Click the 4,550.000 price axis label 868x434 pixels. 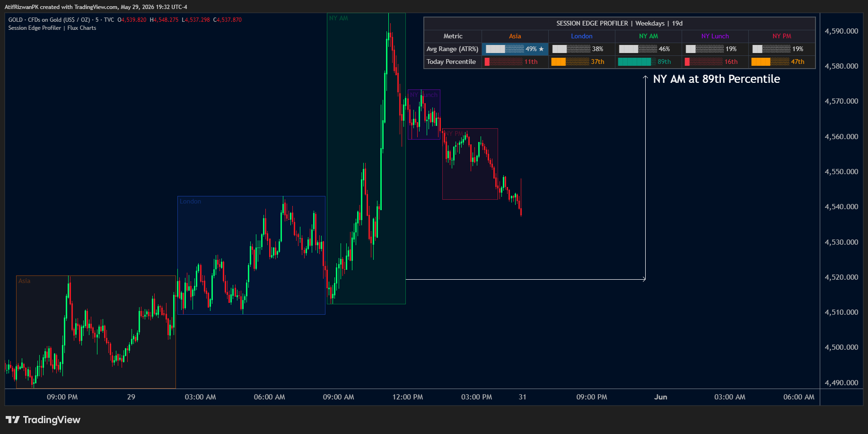(842, 172)
